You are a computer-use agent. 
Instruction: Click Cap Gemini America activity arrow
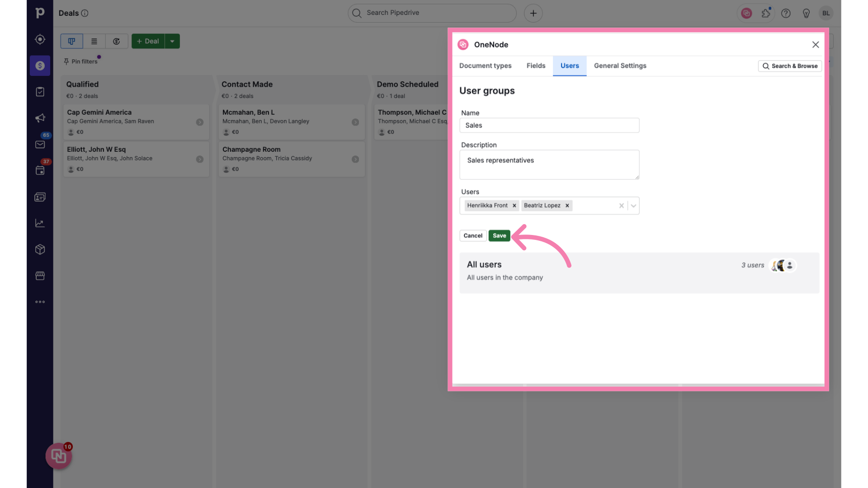pos(200,122)
